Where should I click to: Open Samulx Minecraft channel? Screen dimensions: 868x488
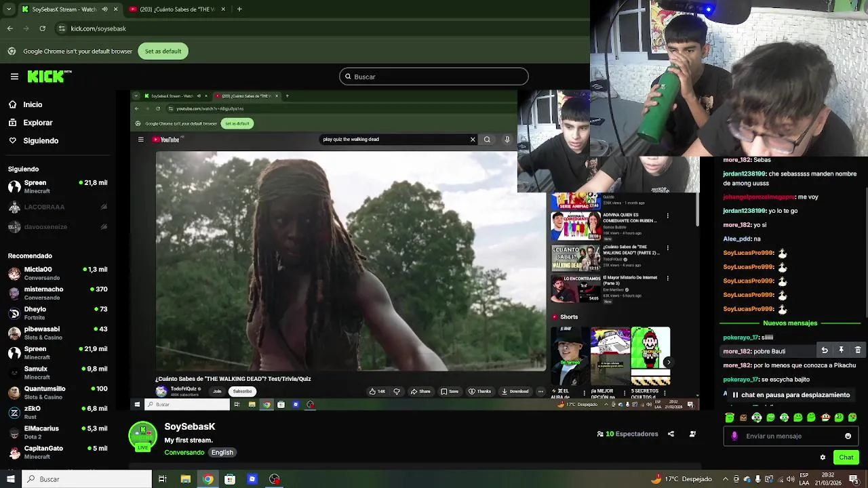(x=58, y=373)
